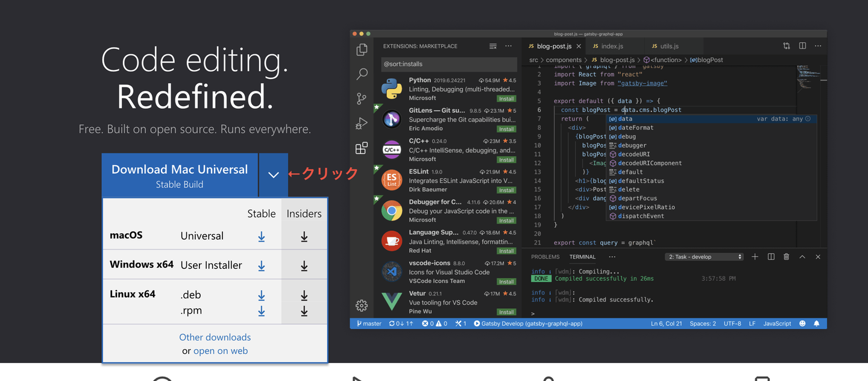Expand the download options chevron
This screenshot has height=381, width=868.
[x=274, y=175]
